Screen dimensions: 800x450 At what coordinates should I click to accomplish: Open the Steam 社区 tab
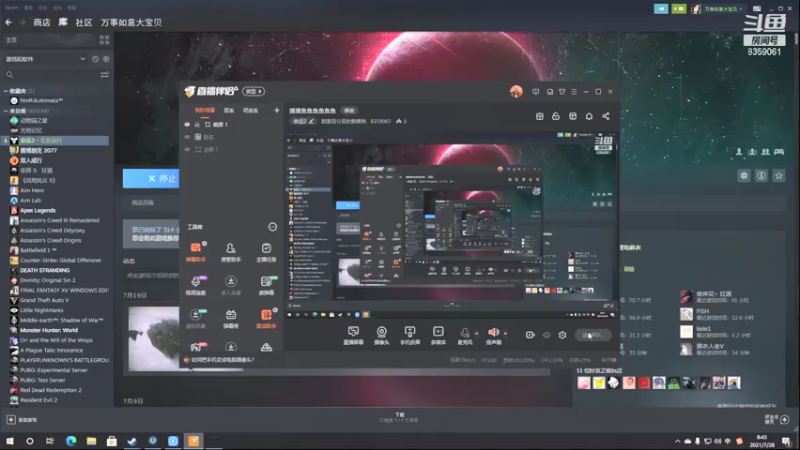point(84,22)
